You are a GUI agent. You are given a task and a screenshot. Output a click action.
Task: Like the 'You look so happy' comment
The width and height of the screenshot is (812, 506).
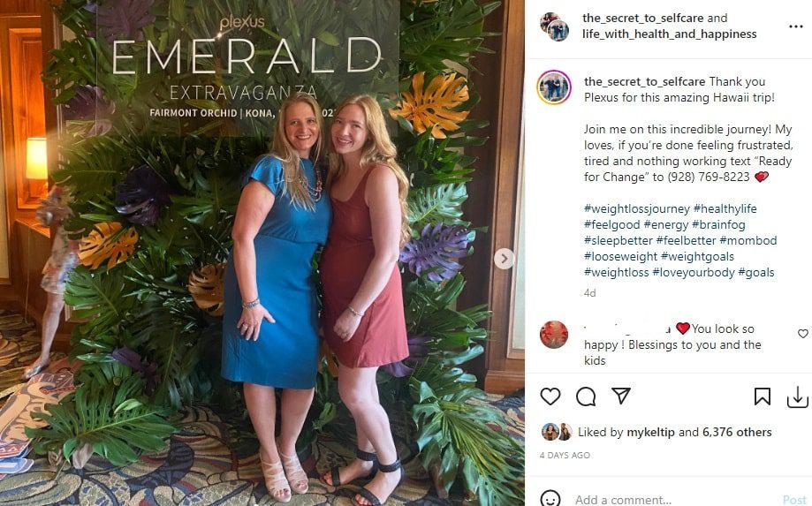click(802, 334)
